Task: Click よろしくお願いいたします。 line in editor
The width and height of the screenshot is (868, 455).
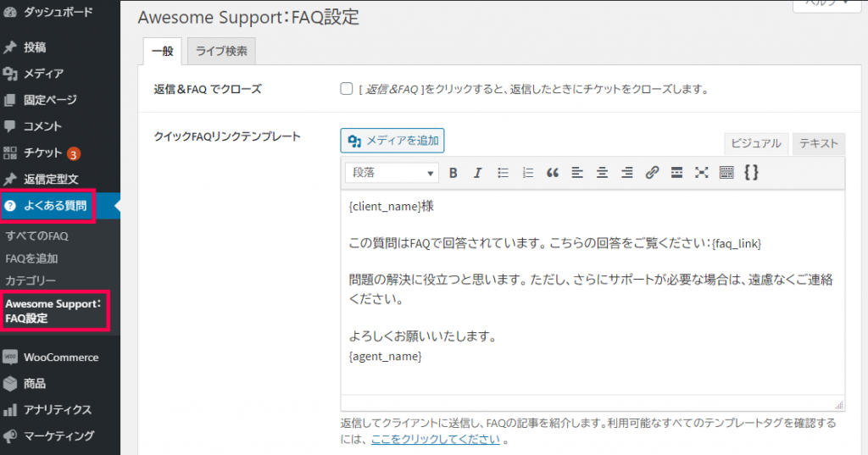Action: 422,336
